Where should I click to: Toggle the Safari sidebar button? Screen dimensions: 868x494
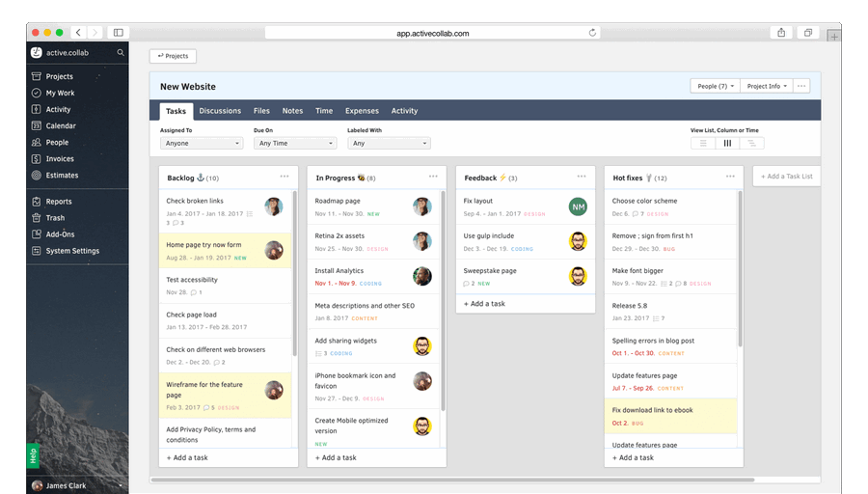119,33
